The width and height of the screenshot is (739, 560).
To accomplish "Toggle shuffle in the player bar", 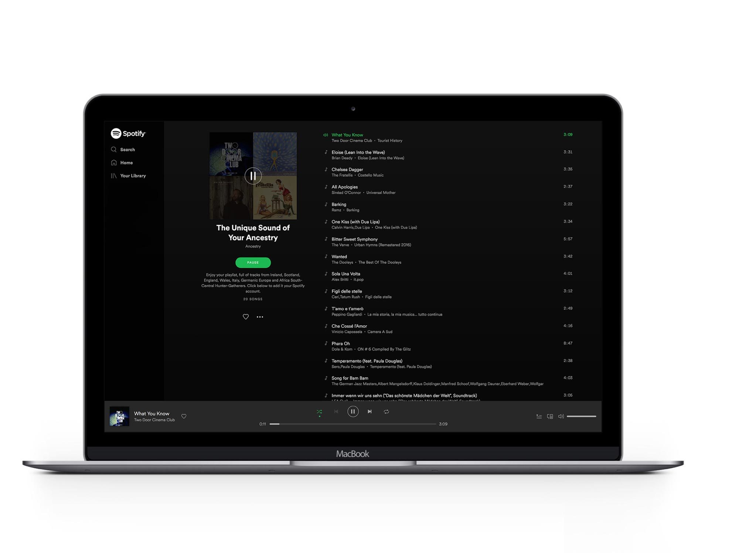I will (319, 412).
